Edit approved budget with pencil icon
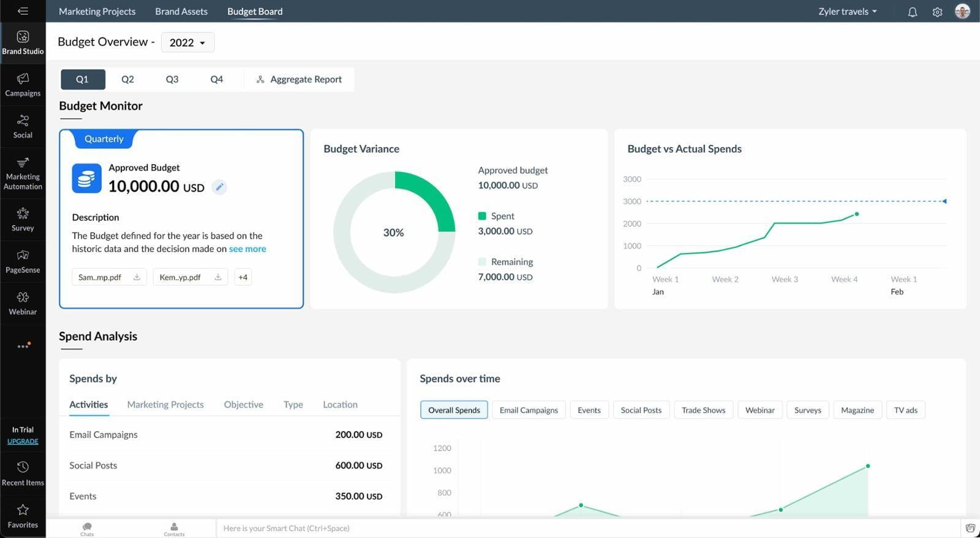The width and height of the screenshot is (980, 538). click(x=219, y=187)
